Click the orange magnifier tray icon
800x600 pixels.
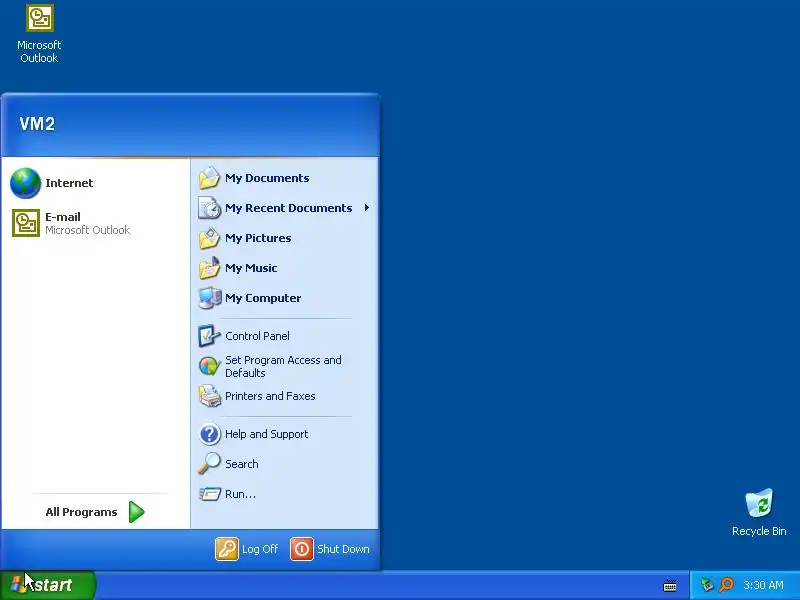726,585
